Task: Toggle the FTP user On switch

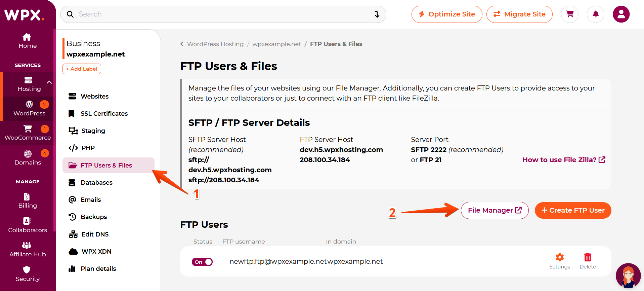Action: (x=202, y=262)
